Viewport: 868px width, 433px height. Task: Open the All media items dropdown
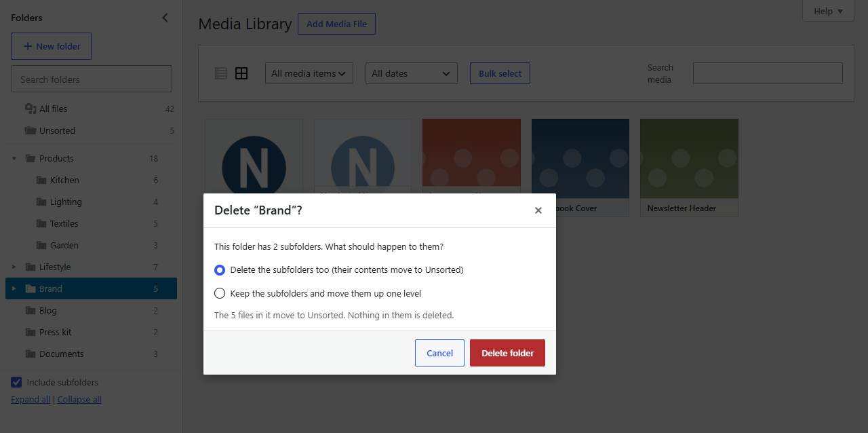(x=309, y=73)
